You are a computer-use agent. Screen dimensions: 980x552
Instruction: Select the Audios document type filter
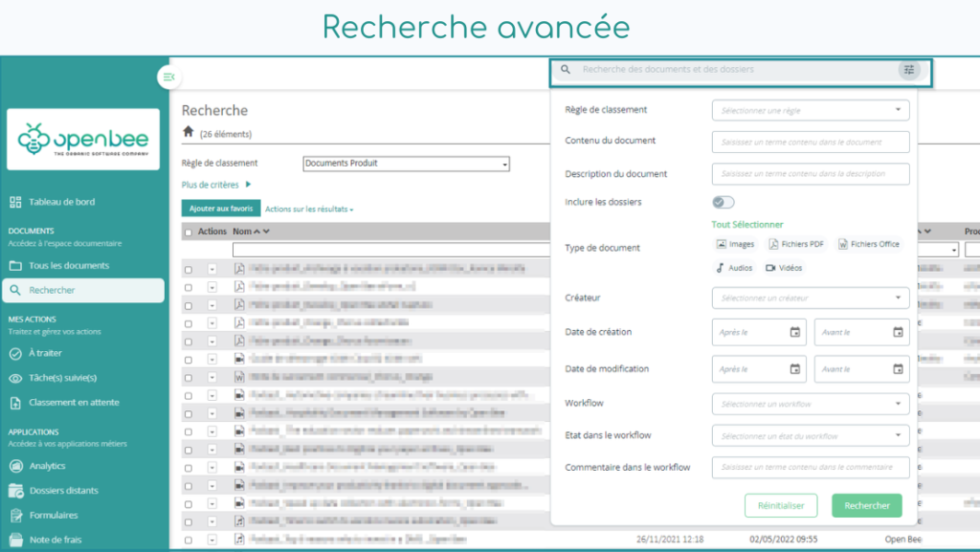pos(733,268)
